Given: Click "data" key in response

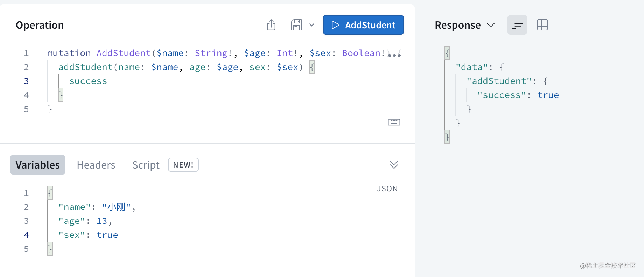Looking at the screenshot, I should (x=471, y=67).
